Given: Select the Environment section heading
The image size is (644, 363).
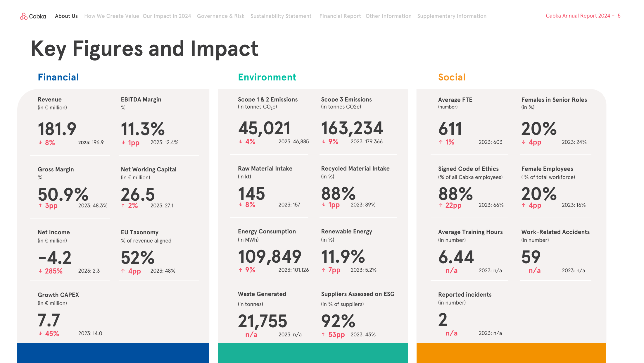Looking at the screenshot, I should click(x=267, y=77).
